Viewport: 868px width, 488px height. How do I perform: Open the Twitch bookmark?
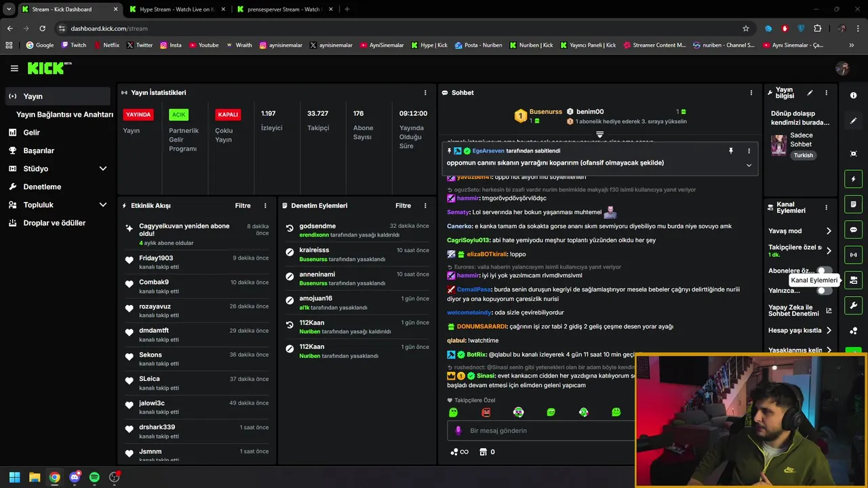pos(74,45)
